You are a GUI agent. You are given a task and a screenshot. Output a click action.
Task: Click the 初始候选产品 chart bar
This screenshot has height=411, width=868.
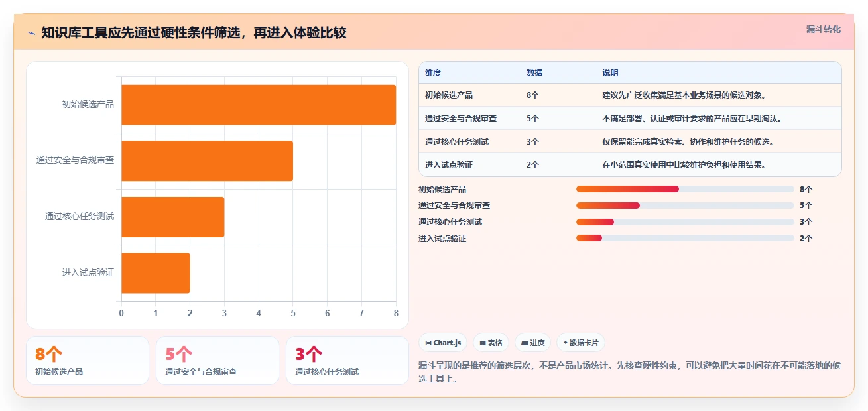click(259, 105)
